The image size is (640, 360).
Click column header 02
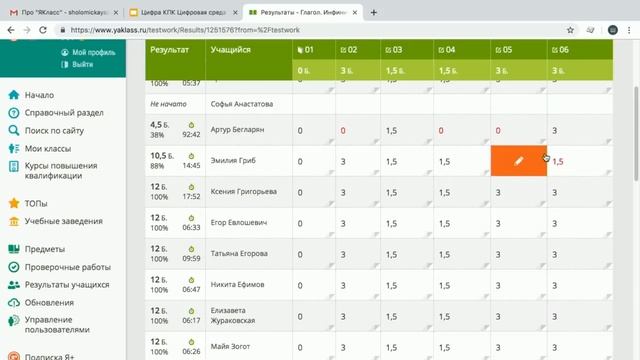pyautogui.click(x=349, y=50)
